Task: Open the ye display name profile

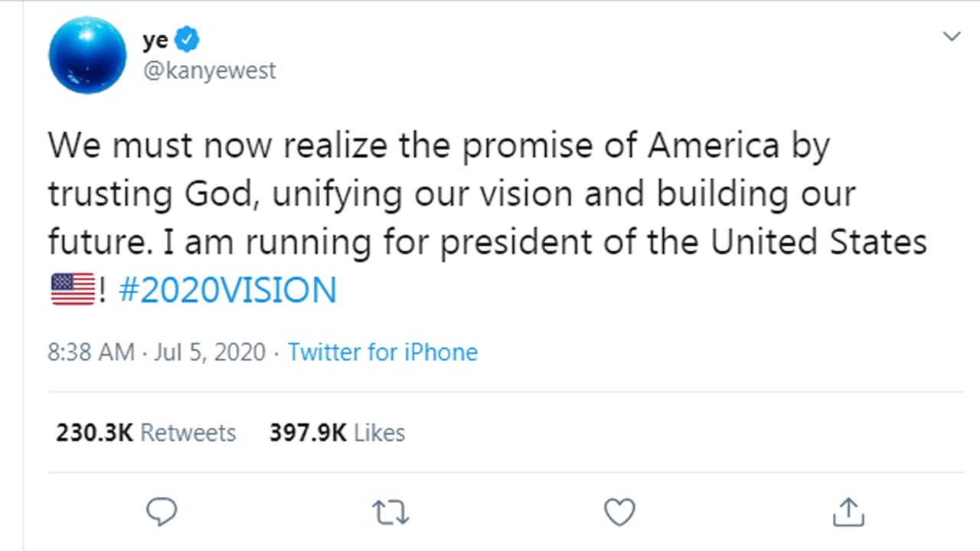Action: tap(155, 40)
